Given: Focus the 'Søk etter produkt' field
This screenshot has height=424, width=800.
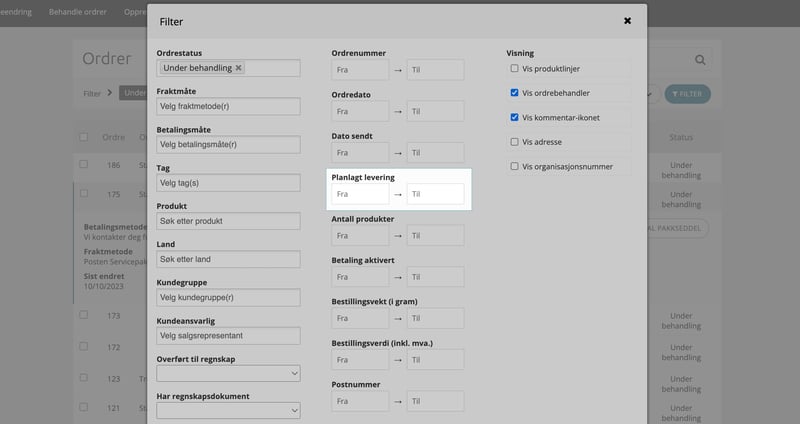Looking at the screenshot, I should 228,221.
